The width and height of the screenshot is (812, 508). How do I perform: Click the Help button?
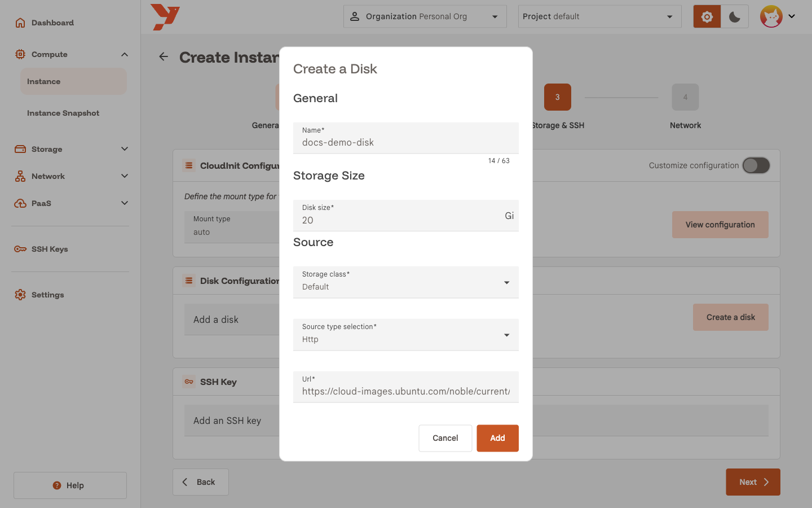point(70,485)
